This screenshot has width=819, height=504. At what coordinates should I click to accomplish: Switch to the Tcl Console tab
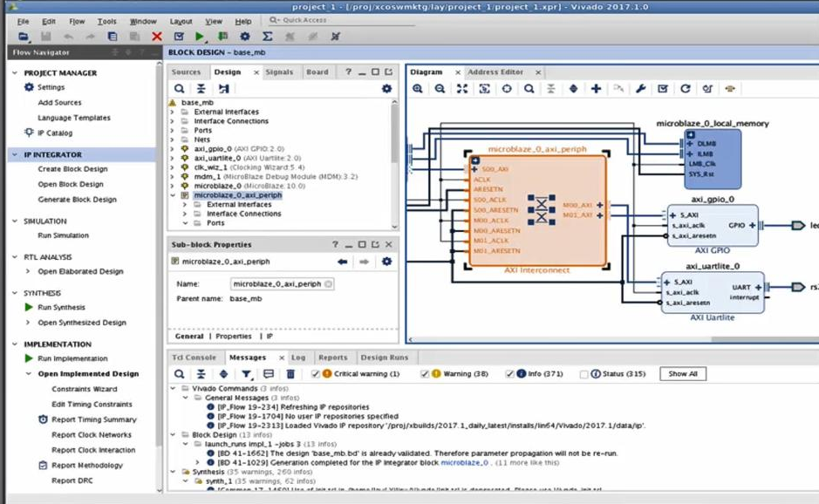tap(194, 358)
